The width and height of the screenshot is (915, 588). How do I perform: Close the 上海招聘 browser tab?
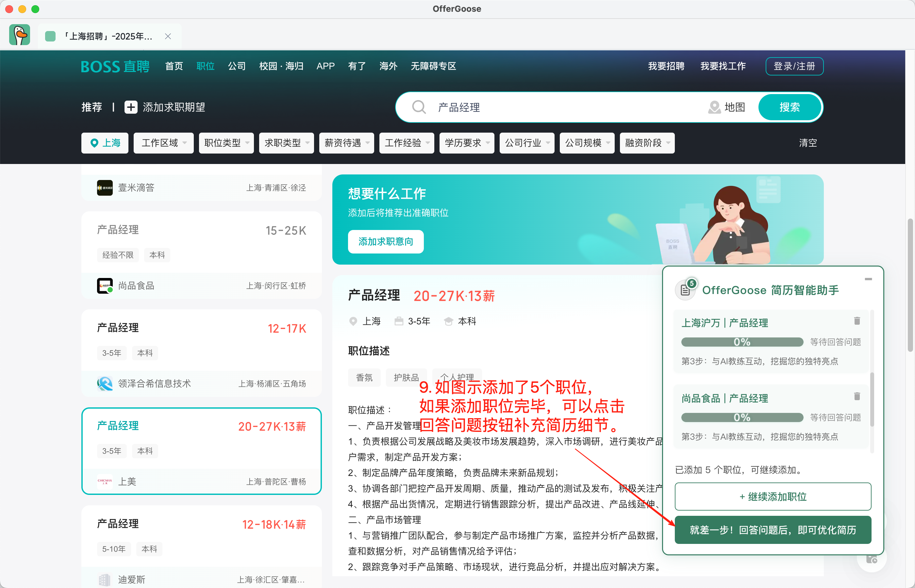168,36
